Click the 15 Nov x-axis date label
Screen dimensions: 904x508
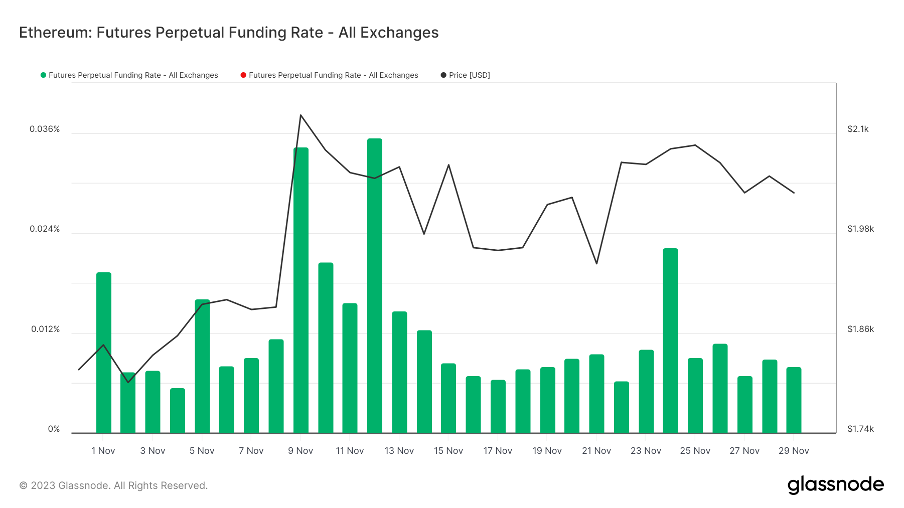[x=448, y=451]
